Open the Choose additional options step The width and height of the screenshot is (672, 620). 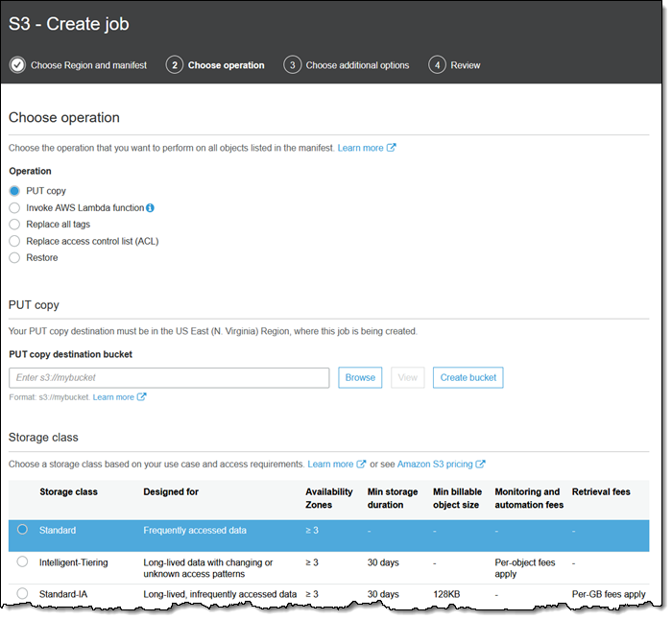pos(357,65)
